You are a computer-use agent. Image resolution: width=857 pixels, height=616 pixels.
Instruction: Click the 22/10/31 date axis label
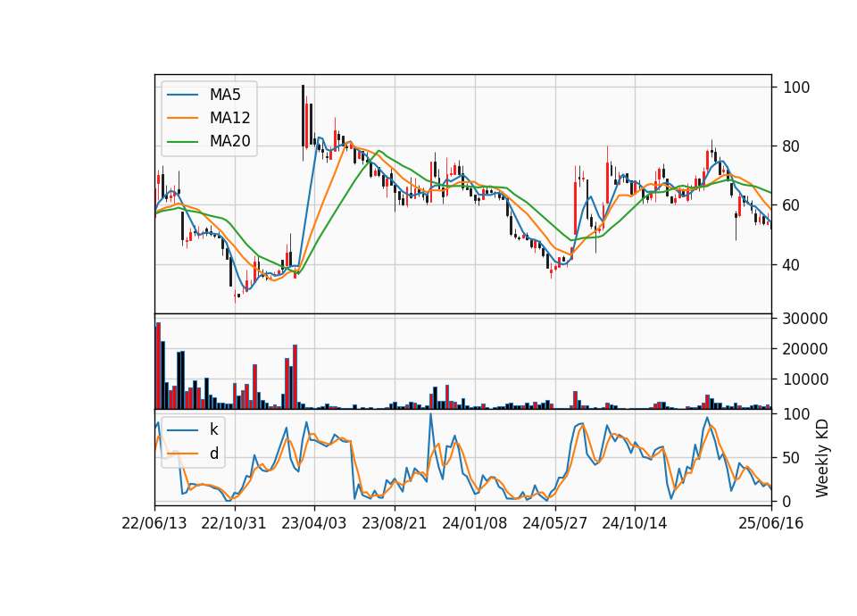(233, 523)
